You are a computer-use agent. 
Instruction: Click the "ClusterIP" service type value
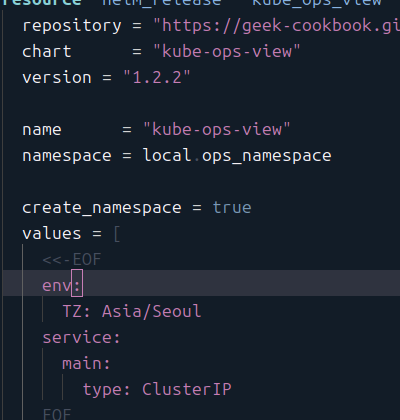point(187,389)
